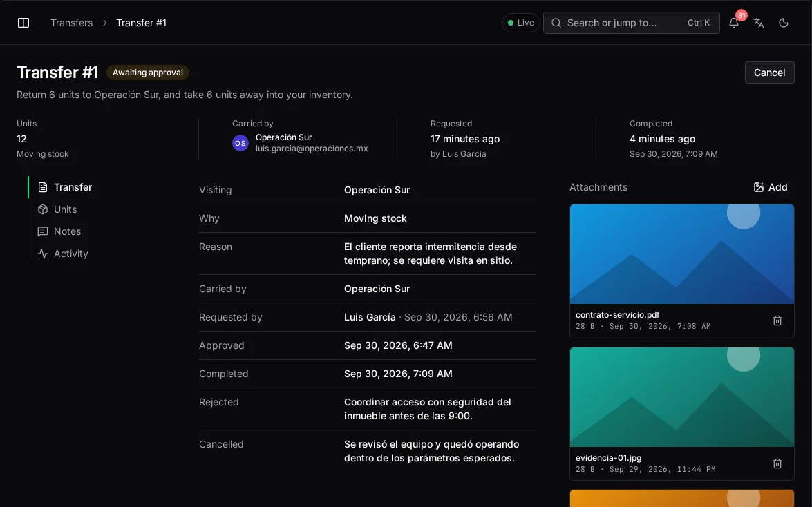Click the Ctrl K shortcut hint
Screen dimensions: 812x507
pyautogui.click(x=698, y=23)
